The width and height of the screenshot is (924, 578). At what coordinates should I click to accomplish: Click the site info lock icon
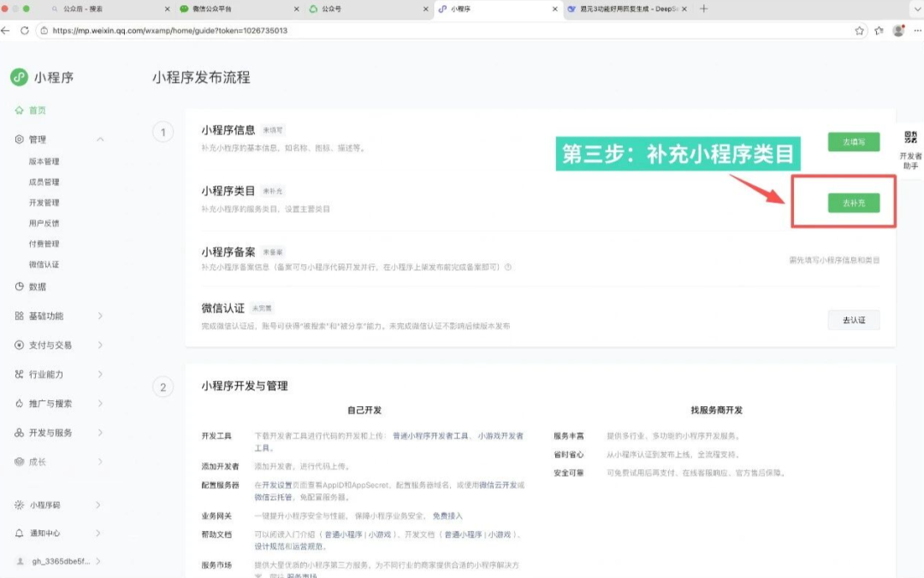coord(44,31)
